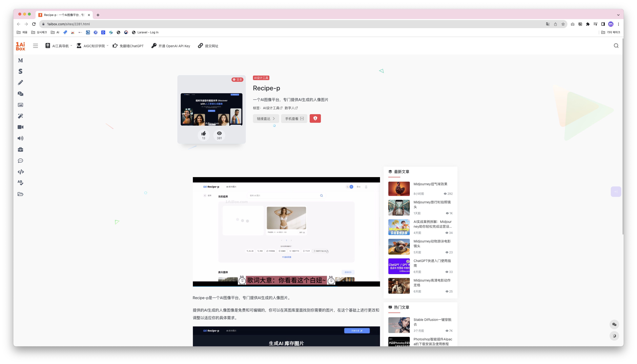
Task: Click the red shield report button
Action: tap(315, 118)
